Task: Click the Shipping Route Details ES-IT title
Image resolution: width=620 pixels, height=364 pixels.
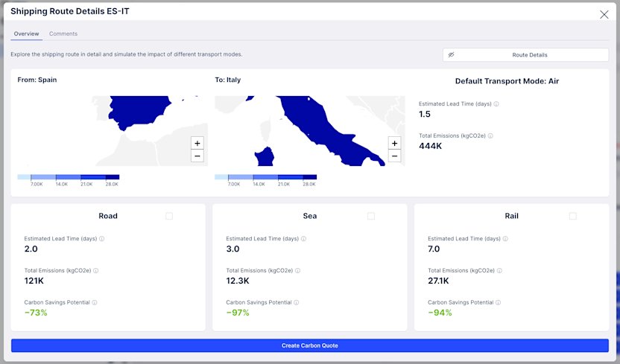Action: click(x=70, y=11)
